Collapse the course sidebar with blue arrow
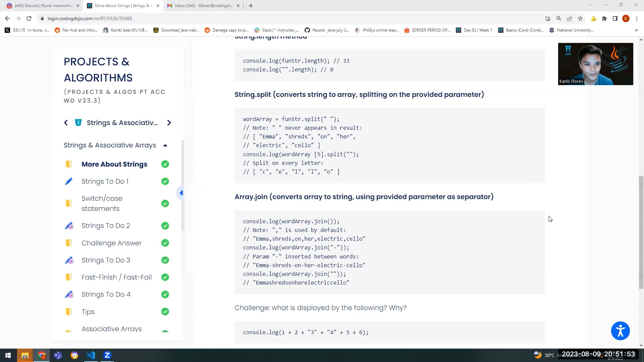The image size is (644, 362). coord(181,193)
